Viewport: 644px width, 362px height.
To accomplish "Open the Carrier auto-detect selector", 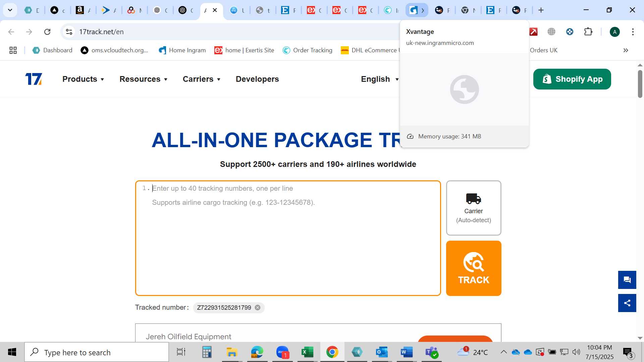I will tap(474, 208).
